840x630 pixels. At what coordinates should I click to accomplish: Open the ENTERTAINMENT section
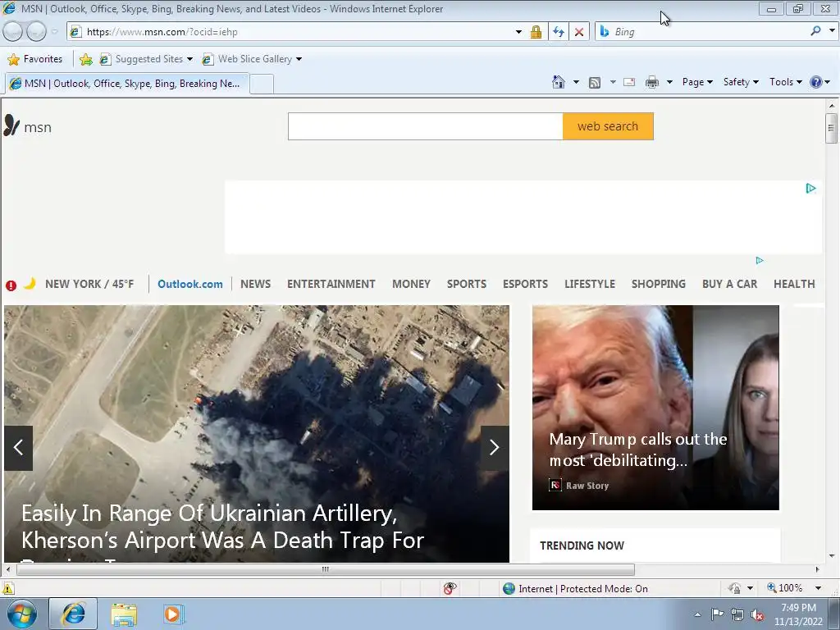(331, 284)
